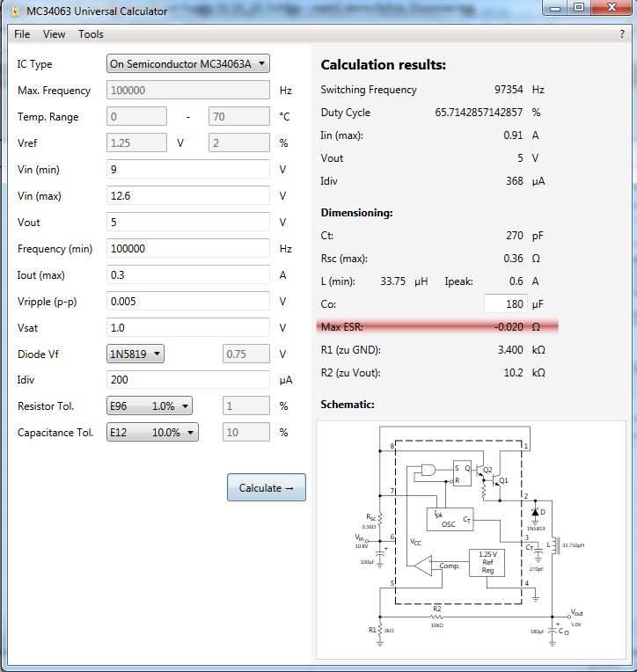Minimize the calculator window
This screenshot has height=672, width=637.
point(555,7)
